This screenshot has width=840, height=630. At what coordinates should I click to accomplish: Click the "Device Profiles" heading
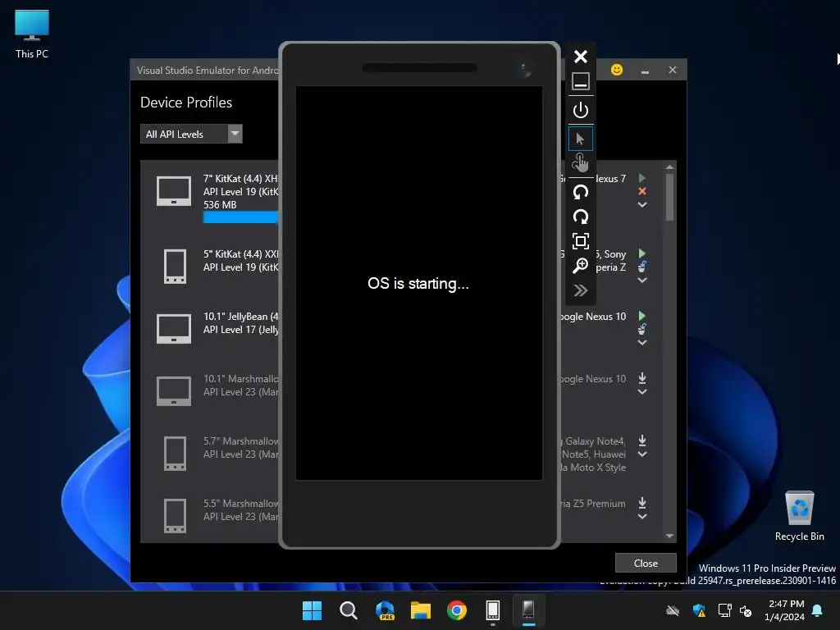[x=186, y=103]
